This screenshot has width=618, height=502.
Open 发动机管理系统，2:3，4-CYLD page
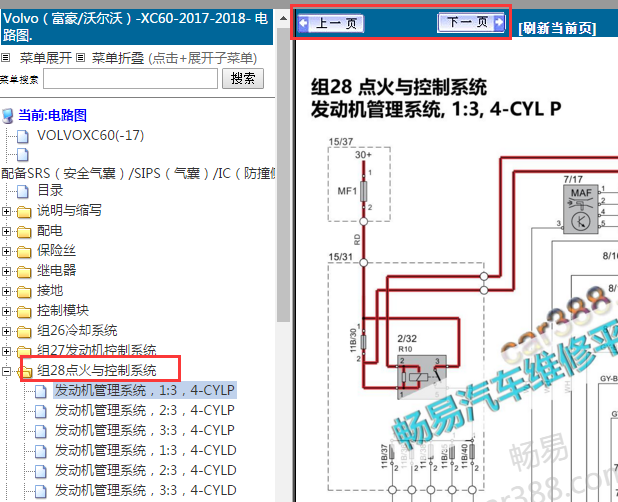click(x=146, y=470)
